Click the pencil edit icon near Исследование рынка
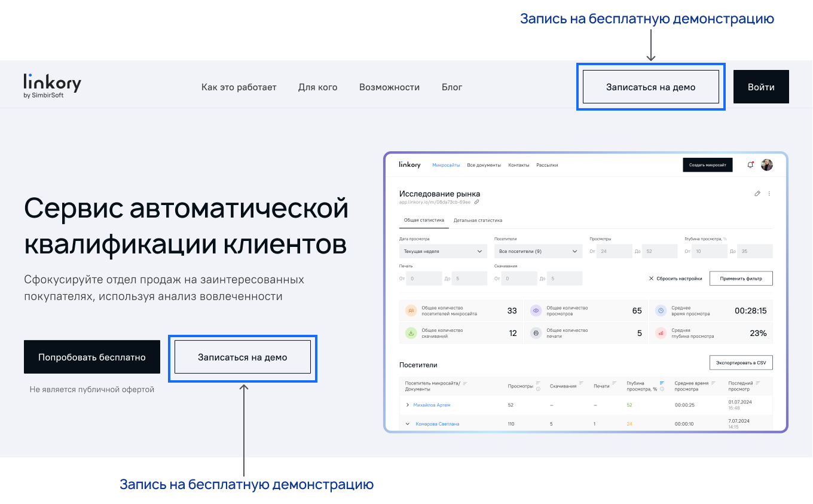 pos(757,193)
